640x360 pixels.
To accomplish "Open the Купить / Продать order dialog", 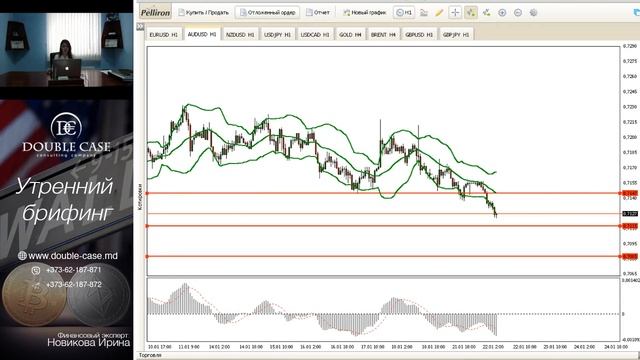I will pyautogui.click(x=203, y=13).
